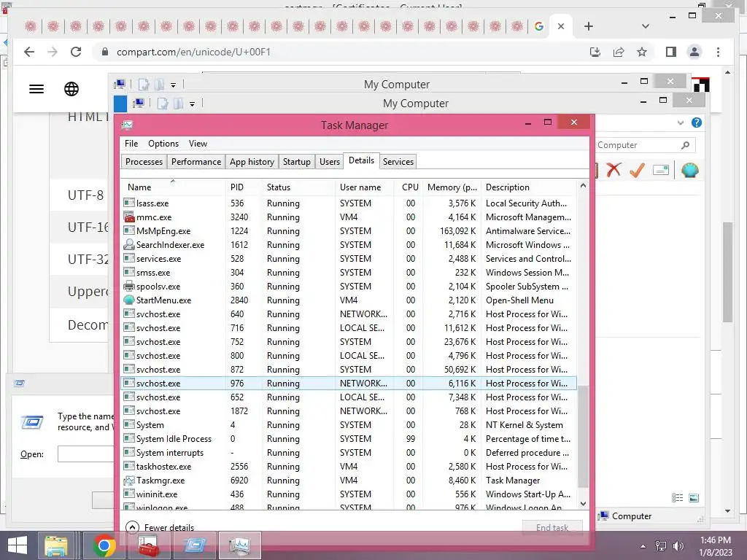Select the mmc.exe toolbox icon

pos(128,217)
